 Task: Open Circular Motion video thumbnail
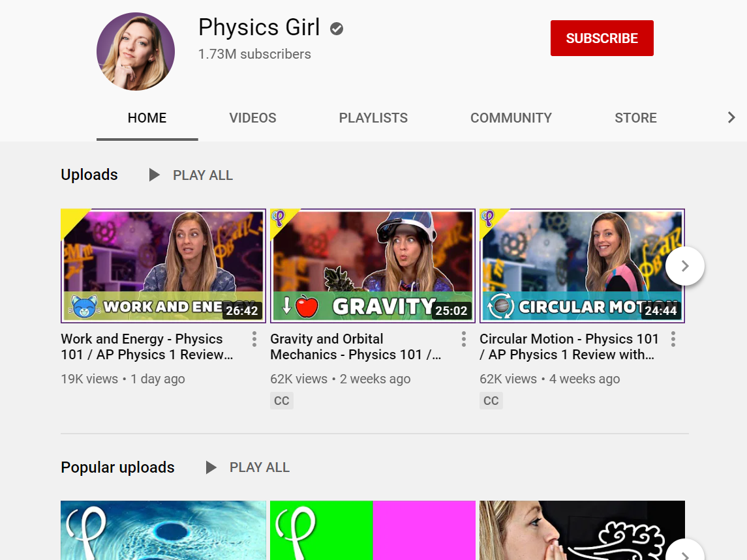click(x=582, y=266)
